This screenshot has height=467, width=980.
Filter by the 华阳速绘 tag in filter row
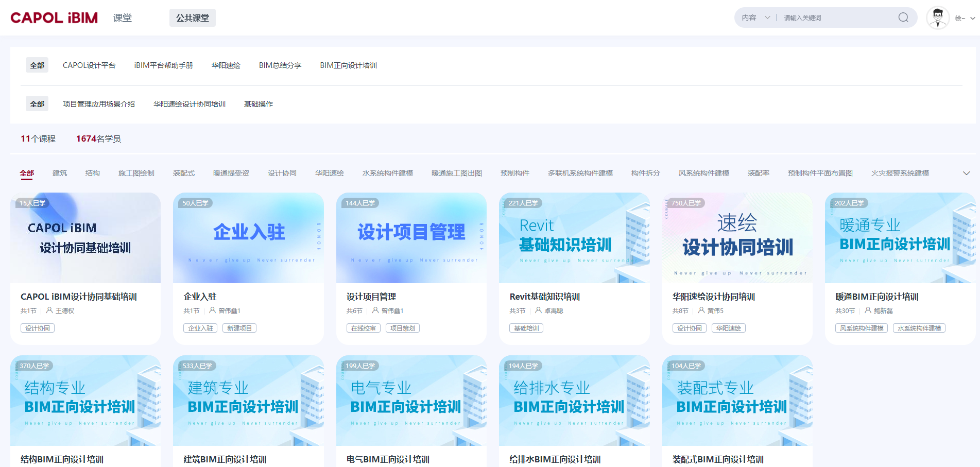tap(330, 173)
